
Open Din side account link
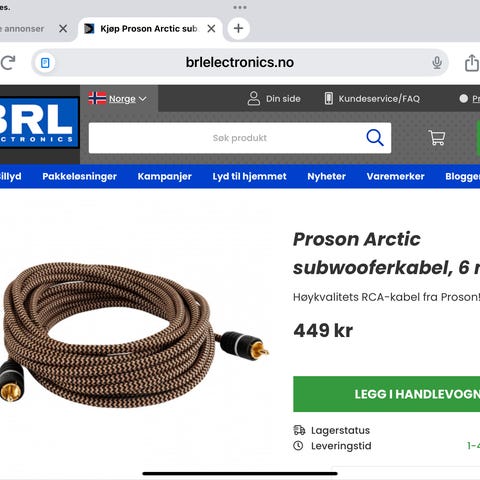(274, 99)
